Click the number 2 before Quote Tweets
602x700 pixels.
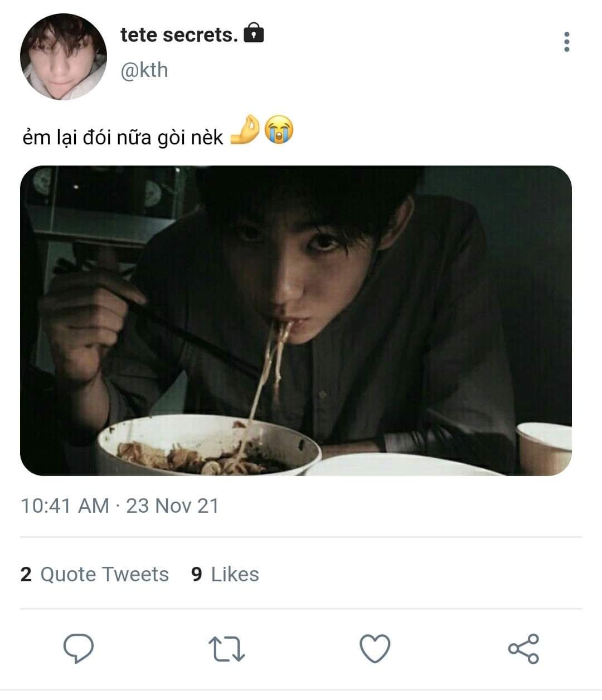[26, 574]
